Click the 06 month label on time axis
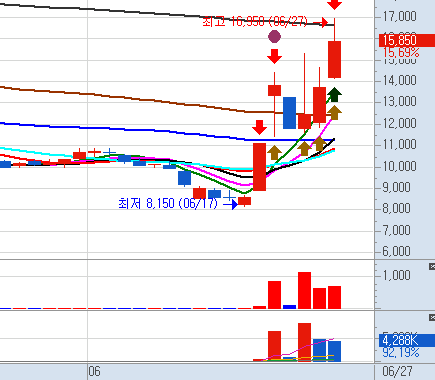The width and height of the screenshot is (435, 380). point(95,371)
